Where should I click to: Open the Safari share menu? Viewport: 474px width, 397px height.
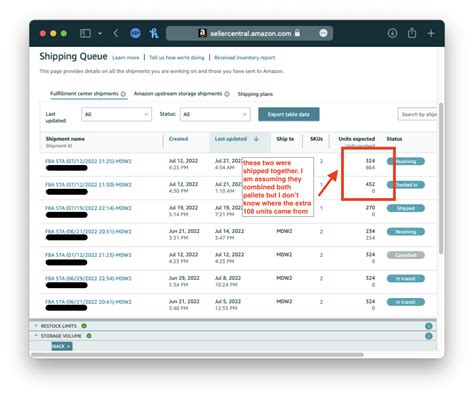coord(412,33)
